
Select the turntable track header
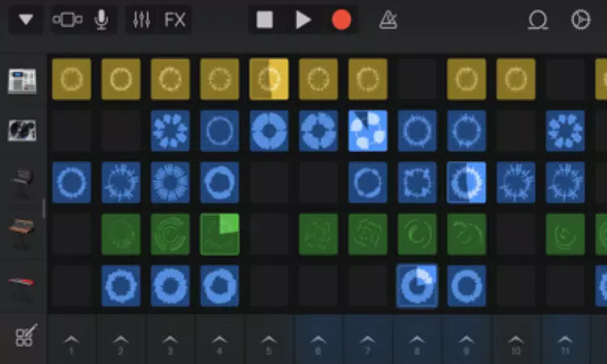(23, 130)
